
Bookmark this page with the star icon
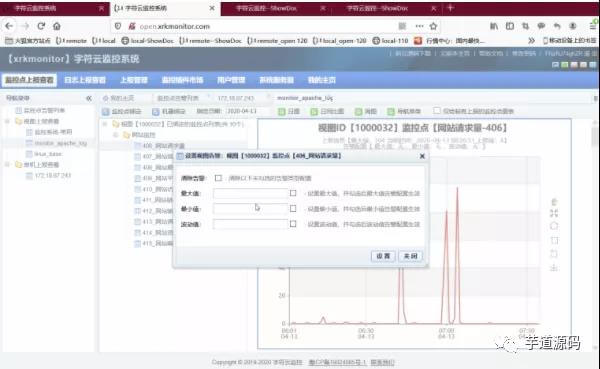[x=433, y=26]
